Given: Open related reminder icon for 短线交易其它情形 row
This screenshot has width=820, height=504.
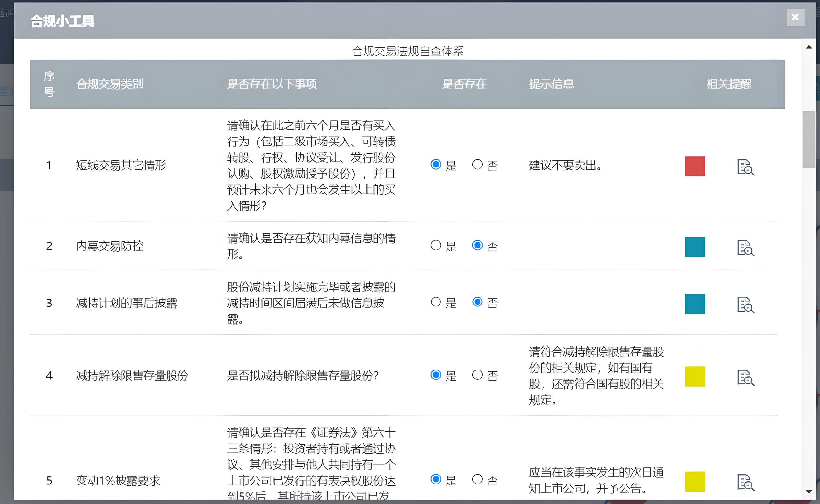Looking at the screenshot, I should [x=746, y=167].
